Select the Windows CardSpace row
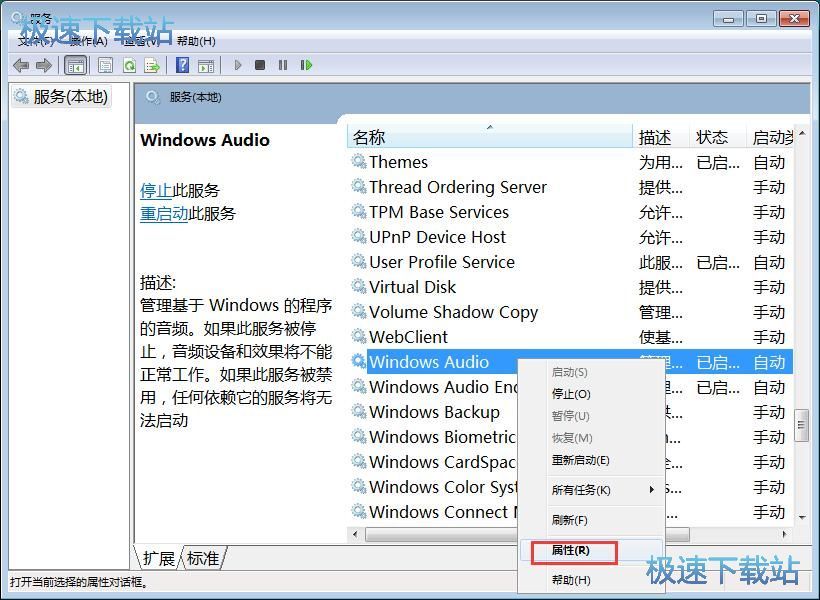 pos(570,461)
